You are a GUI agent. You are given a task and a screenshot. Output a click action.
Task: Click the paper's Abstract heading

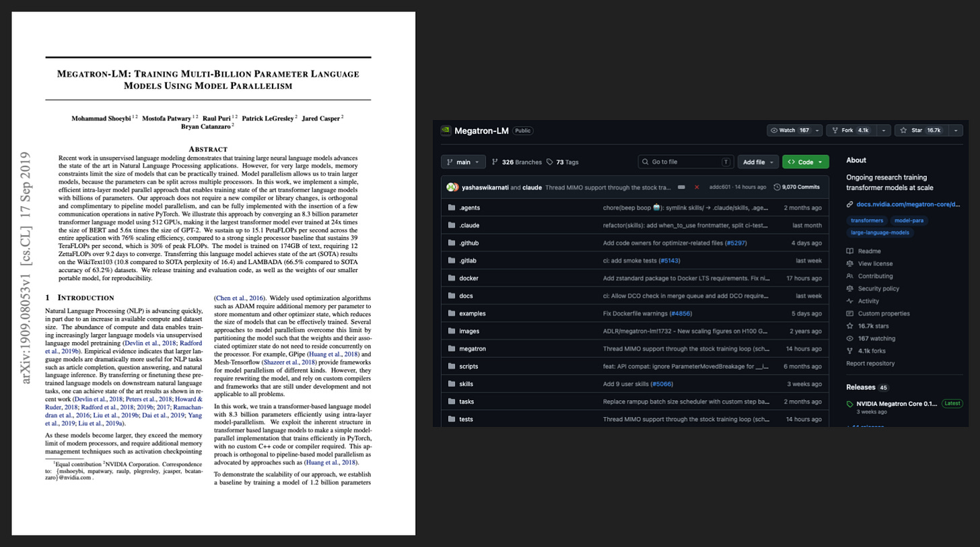click(208, 149)
